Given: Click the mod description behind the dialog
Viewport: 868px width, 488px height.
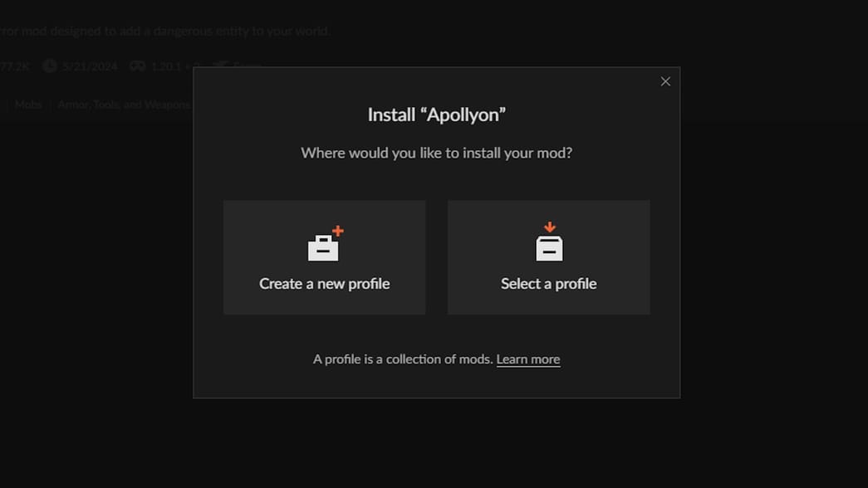Looking at the screenshot, I should tap(166, 30).
